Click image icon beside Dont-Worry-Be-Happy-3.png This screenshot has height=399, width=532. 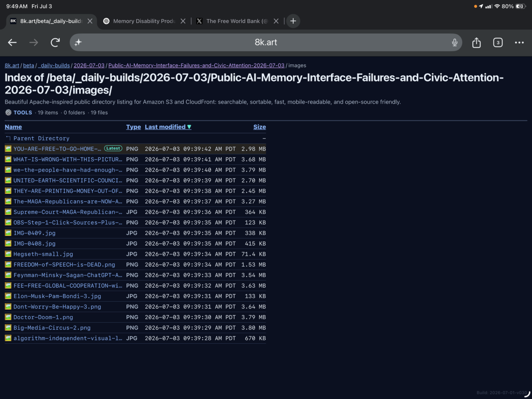(8, 306)
